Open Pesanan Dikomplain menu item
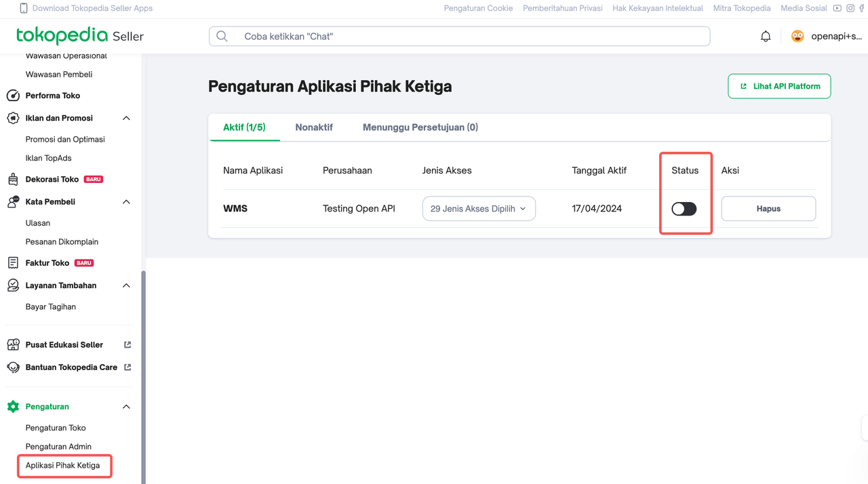 (62, 241)
